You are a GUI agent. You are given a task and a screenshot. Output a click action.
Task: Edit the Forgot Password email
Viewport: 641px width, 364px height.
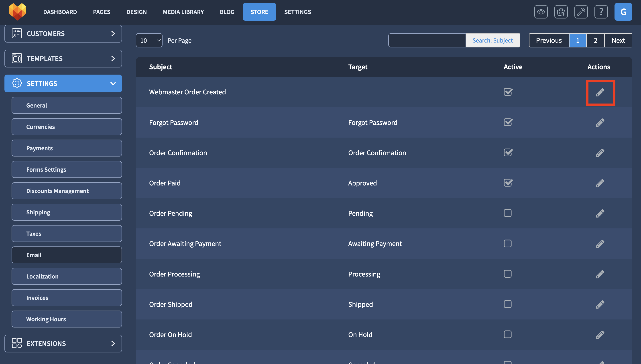[600, 122]
